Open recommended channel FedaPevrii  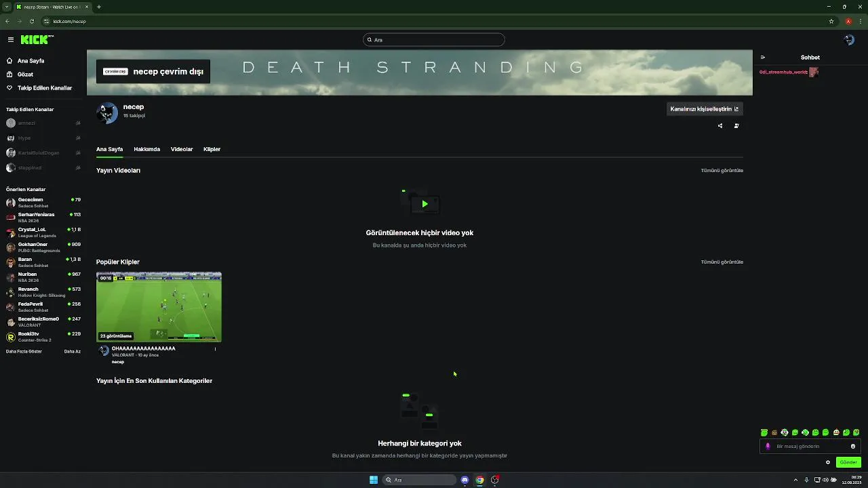click(x=43, y=307)
